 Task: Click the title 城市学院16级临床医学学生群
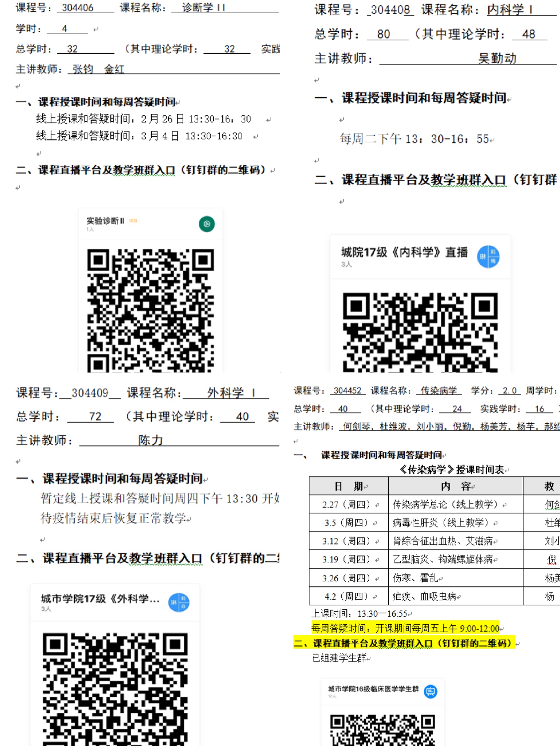click(373, 689)
